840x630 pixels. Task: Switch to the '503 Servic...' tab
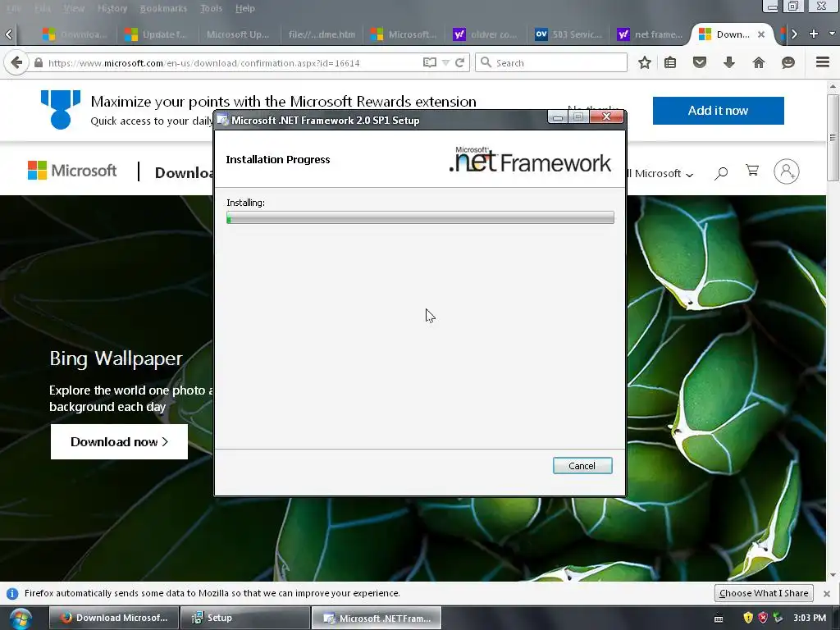pyautogui.click(x=569, y=34)
